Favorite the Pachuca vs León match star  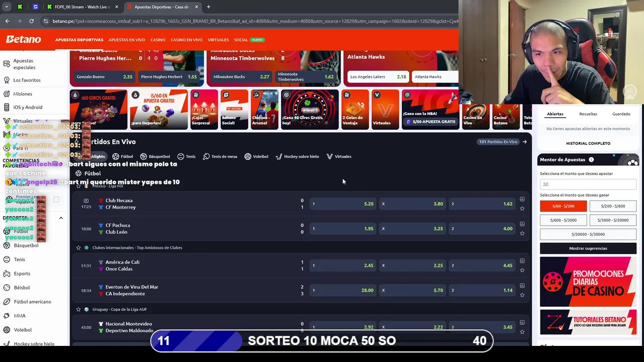click(x=522, y=233)
